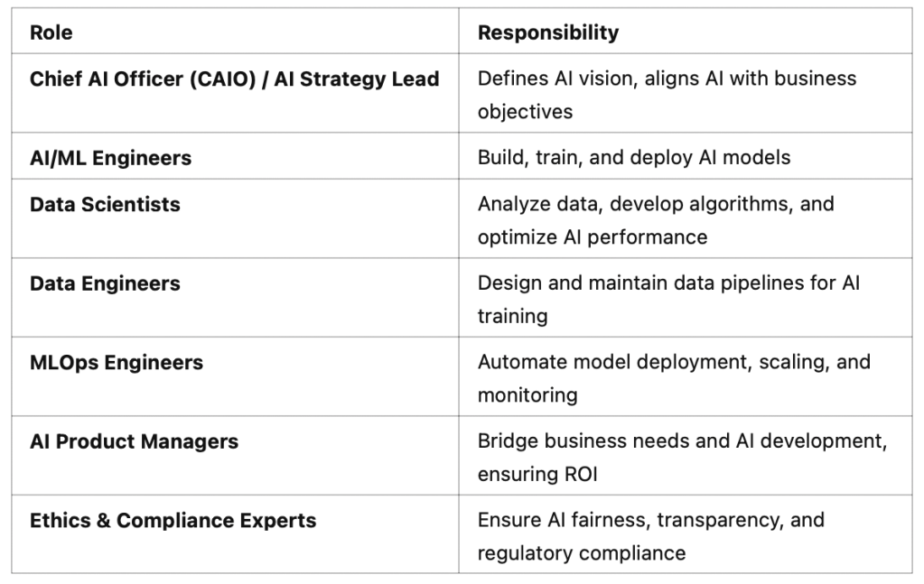Click the word 'monitoring' in MLOps row

click(527, 394)
